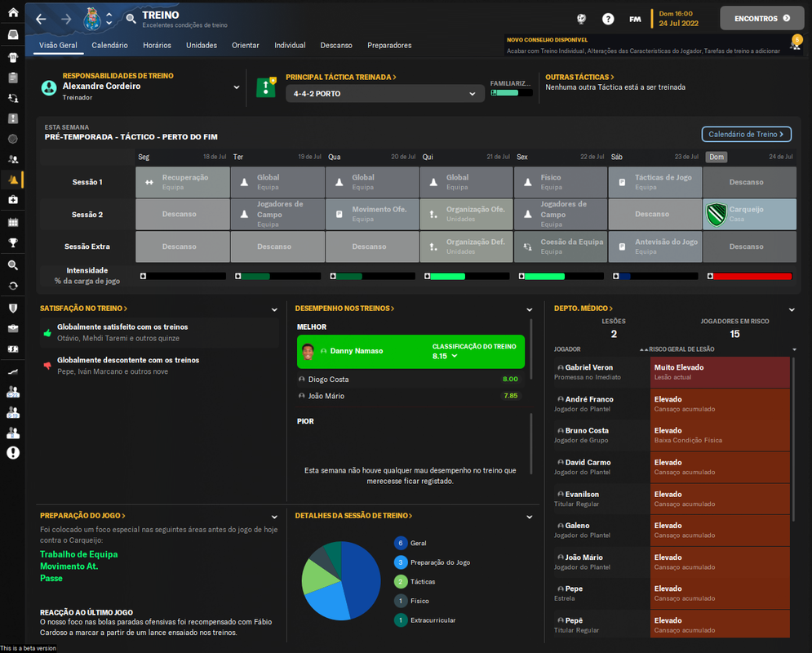The width and height of the screenshot is (812, 653).
Task: Click the tactic familiarity progress bar
Action: point(511,93)
